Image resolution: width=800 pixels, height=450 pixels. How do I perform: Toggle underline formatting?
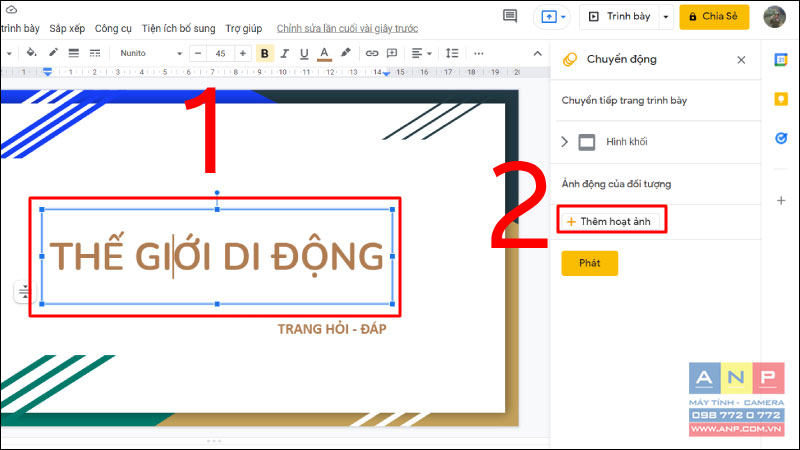(304, 53)
